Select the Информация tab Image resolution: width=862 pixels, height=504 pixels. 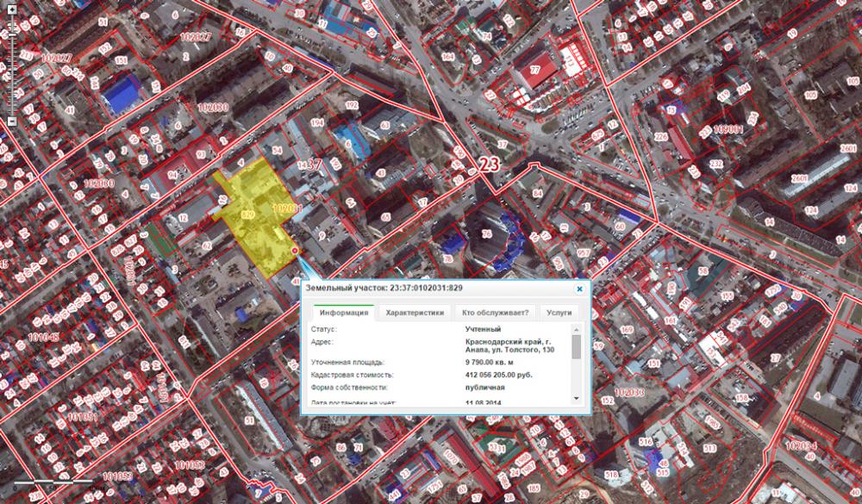click(344, 313)
